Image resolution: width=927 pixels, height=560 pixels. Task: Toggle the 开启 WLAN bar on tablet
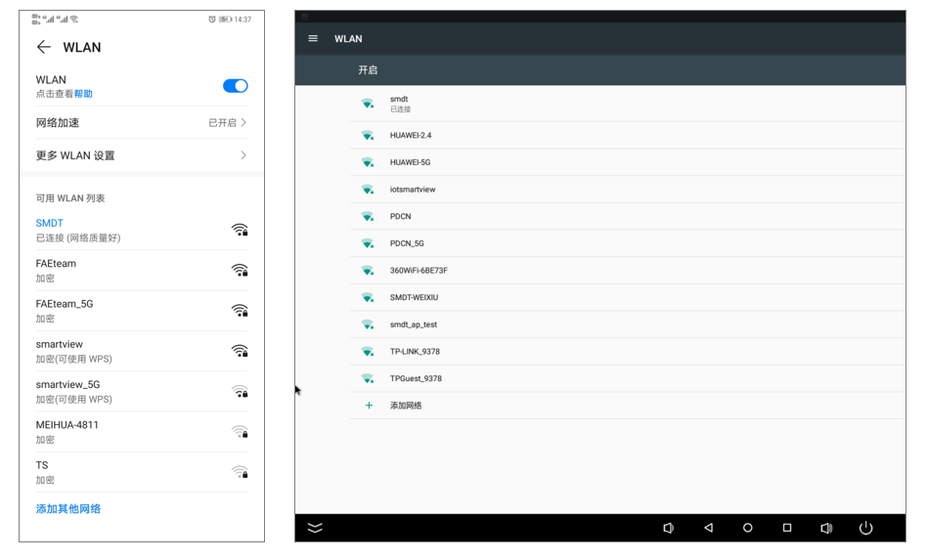coord(600,69)
